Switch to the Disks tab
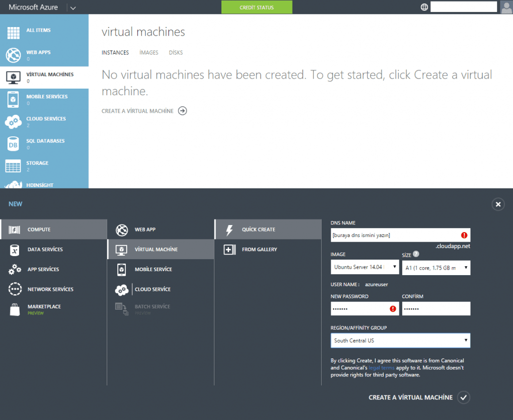This screenshot has width=513, height=420. coord(176,53)
